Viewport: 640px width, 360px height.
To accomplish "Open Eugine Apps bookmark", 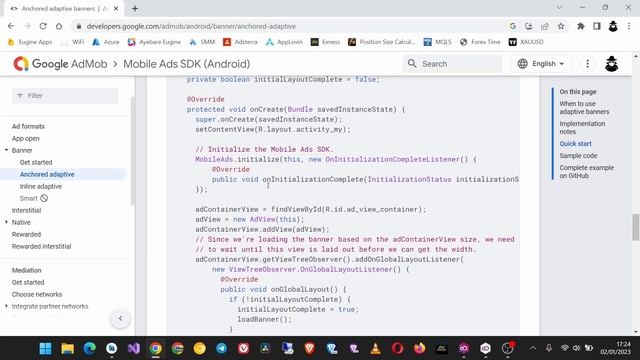I will point(30,42).
